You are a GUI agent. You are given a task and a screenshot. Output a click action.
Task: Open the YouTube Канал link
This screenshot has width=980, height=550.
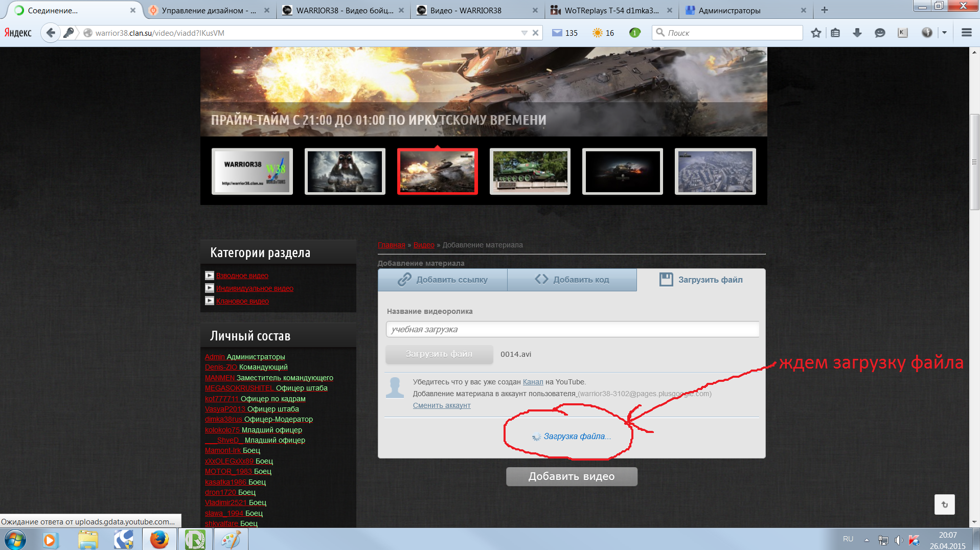533,382
